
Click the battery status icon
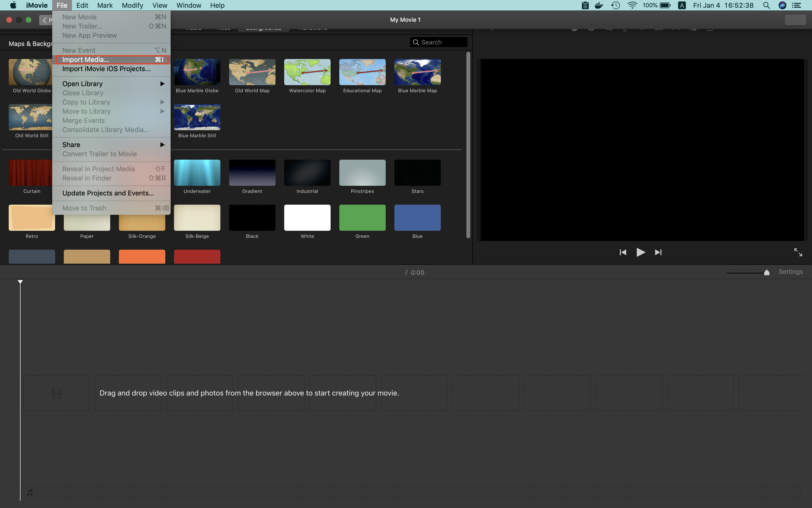tap(665, 5)
